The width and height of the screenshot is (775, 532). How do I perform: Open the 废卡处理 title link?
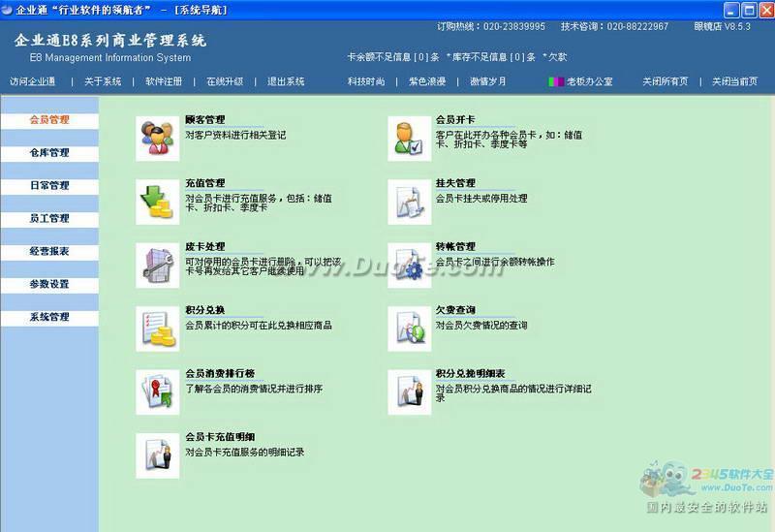pos(205,246)
